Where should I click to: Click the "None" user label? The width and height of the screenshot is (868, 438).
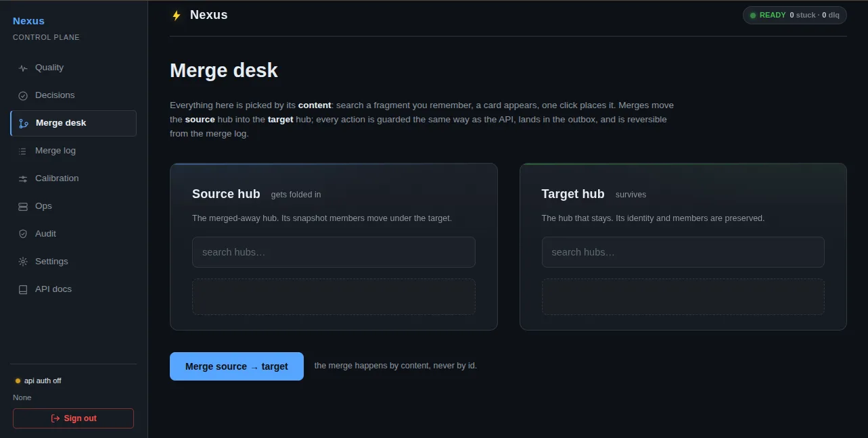click(x=22, y=397)
